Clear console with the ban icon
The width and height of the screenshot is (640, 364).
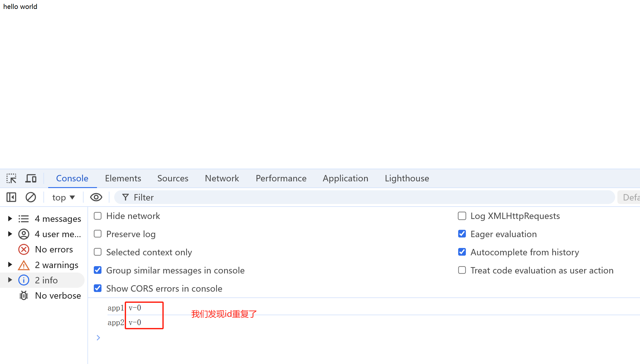tap(31, 197)
